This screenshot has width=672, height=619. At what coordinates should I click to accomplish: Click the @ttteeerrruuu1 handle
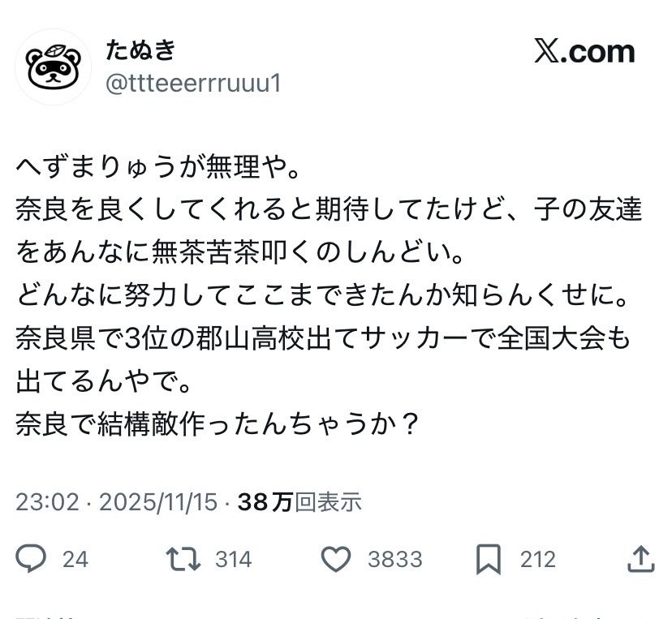192,83
